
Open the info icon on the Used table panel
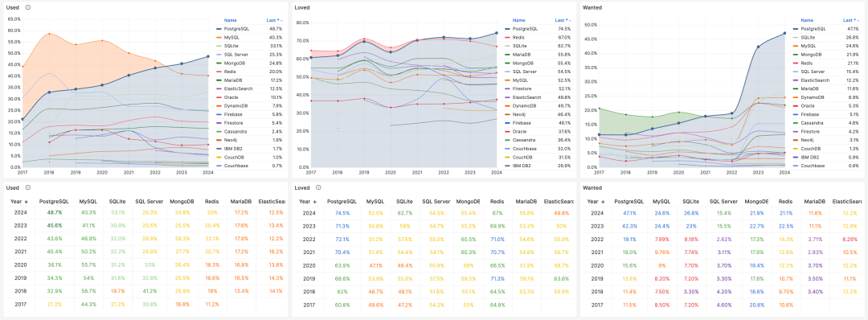click(28, 187)
